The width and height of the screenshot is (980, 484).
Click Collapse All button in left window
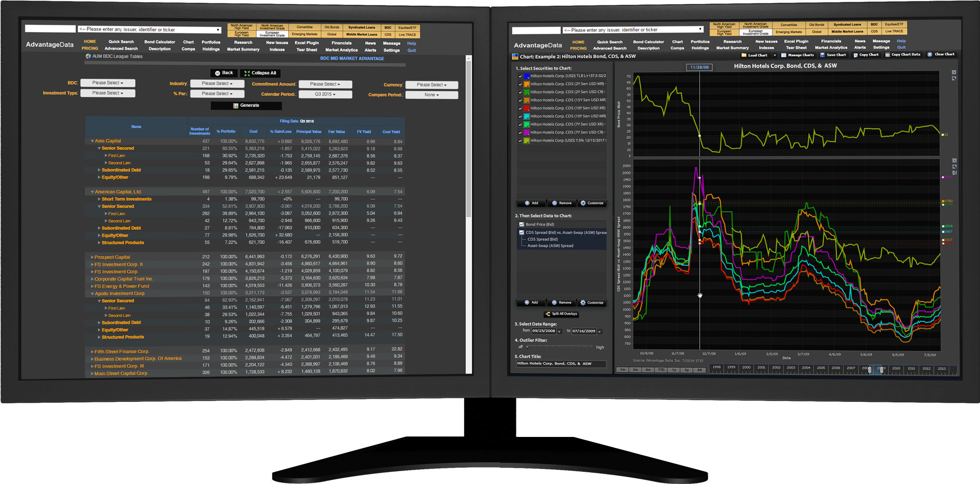[261, 73]
